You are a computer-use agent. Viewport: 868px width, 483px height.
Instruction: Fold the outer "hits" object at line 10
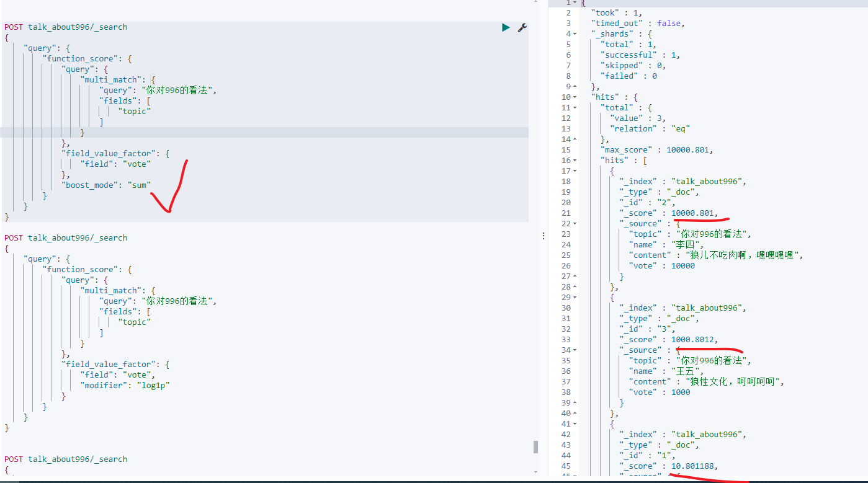(575, 97)
